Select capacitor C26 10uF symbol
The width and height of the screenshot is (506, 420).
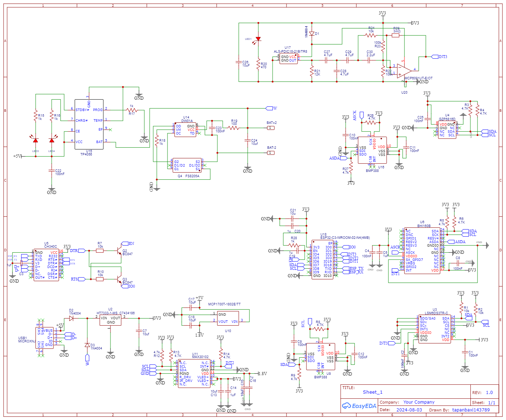point(239,62)
